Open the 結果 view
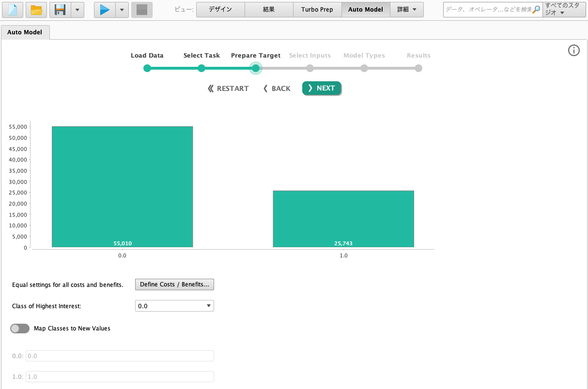 pyautogui.click(x=269, y=10)
